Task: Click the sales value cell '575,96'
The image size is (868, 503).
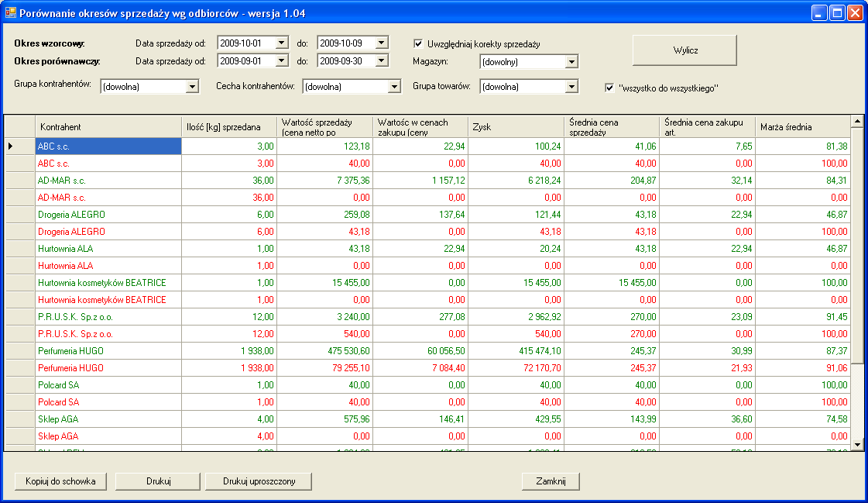Action: click(325, 419)
